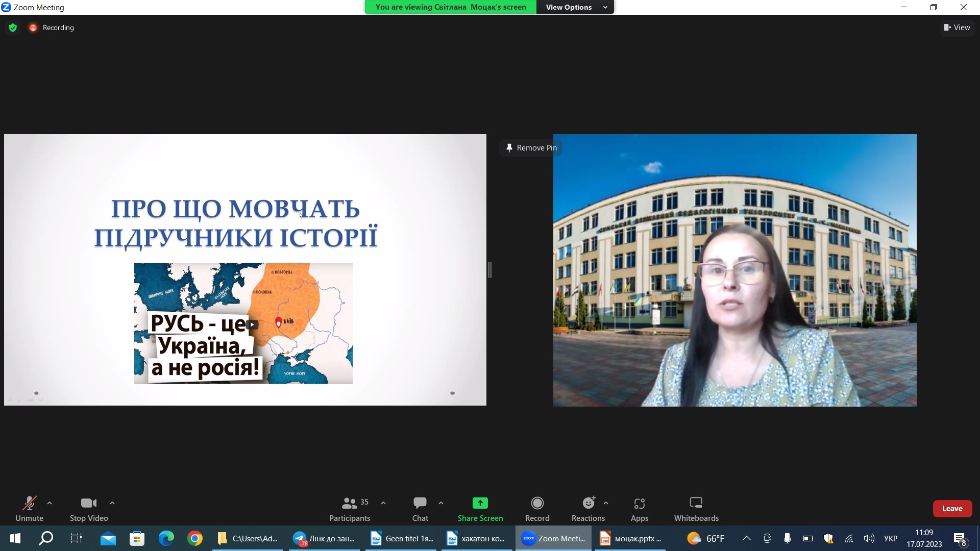Open Telegram from the taskbar
This screenshot has height=551, width=980.
point(324,538)
